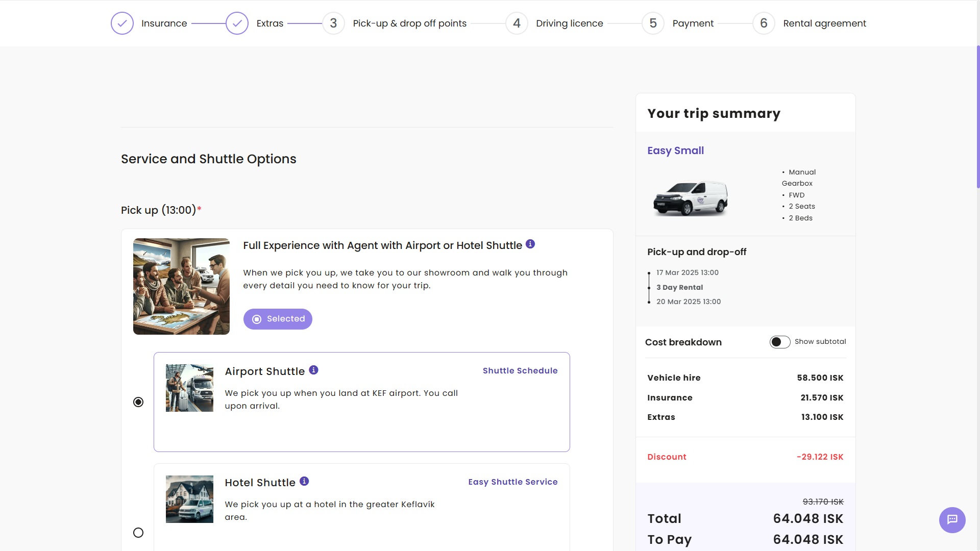
Task: Click the '58.500 ISK' amount
Action: 820,378
